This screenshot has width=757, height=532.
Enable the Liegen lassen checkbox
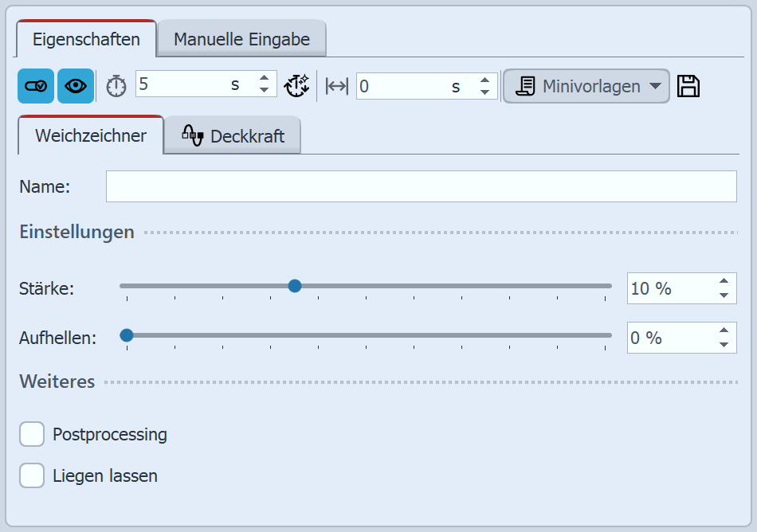click(32, 476)
